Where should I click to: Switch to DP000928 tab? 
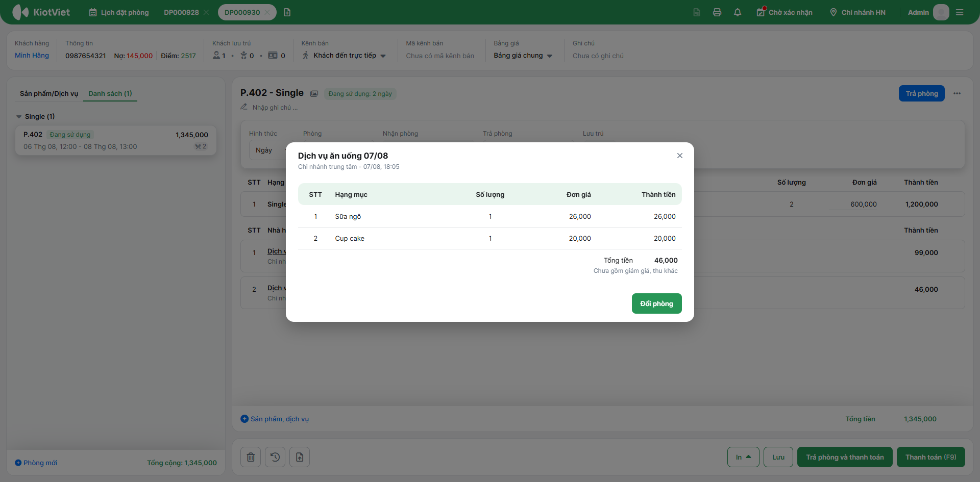point(181,12)
